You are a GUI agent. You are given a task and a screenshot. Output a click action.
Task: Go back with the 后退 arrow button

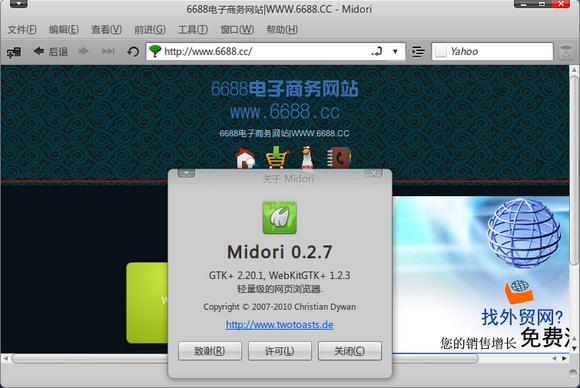tap(50, 51)
